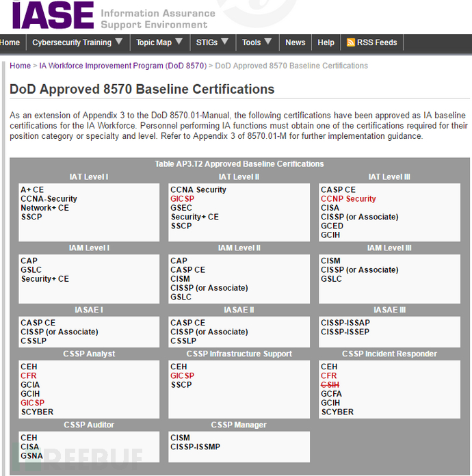472x476 pixels.
Task: Go to Home in the navigation bar
Action: click(10, 42)
